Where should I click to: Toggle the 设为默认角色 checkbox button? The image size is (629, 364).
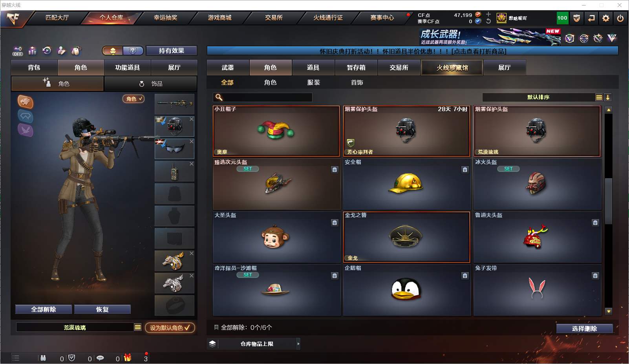170,327
